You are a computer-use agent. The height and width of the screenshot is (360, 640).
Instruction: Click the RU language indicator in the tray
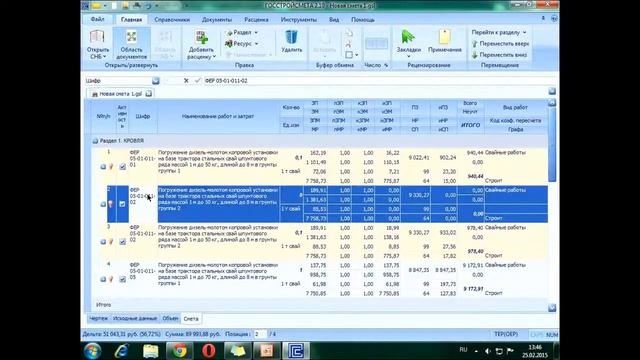pos(463,350)
